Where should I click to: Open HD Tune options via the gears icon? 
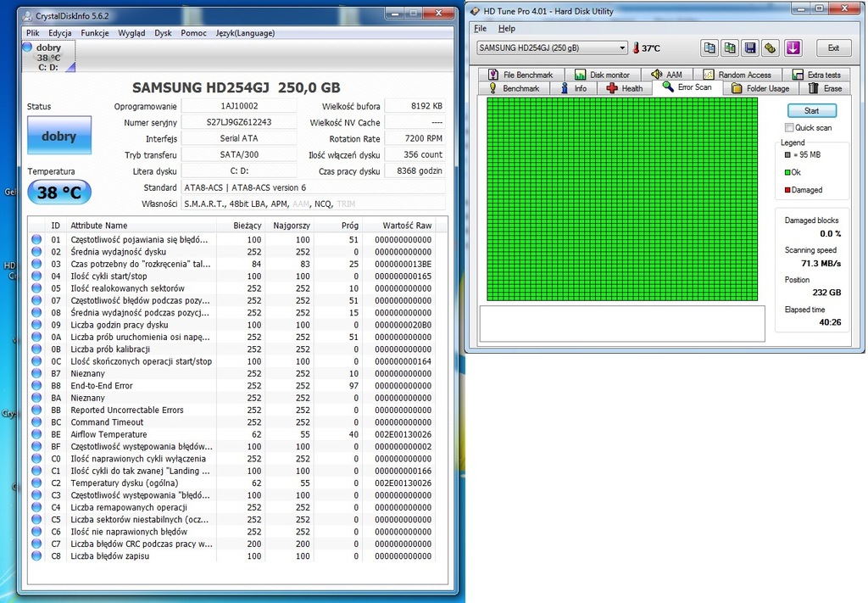[x=770, y=48]
